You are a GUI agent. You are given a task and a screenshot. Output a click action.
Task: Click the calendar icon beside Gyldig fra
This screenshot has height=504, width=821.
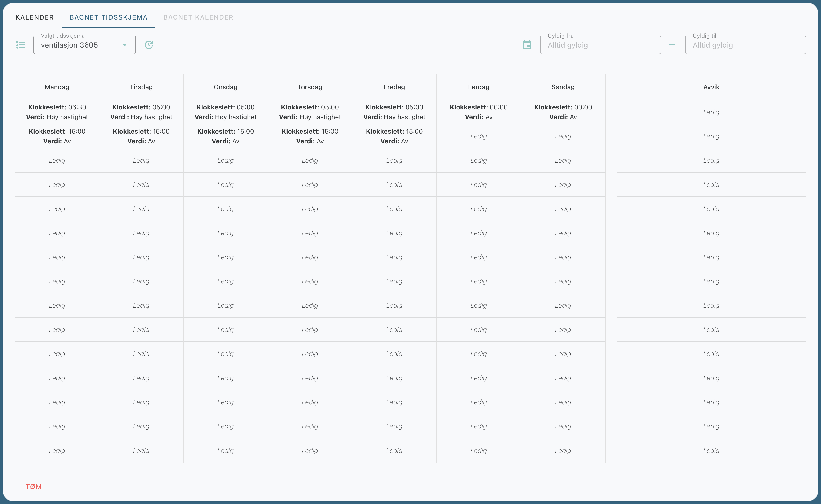tap(527, 45)
